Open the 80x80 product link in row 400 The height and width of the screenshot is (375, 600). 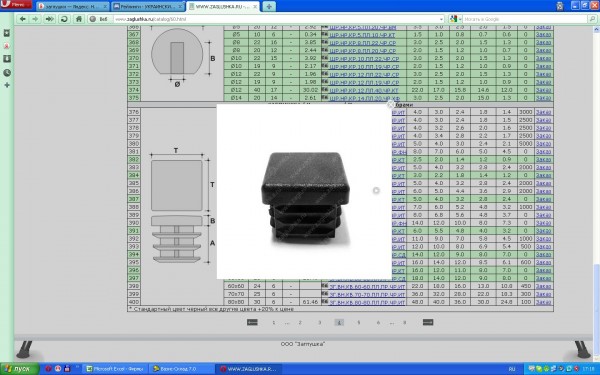click(367, 302)
